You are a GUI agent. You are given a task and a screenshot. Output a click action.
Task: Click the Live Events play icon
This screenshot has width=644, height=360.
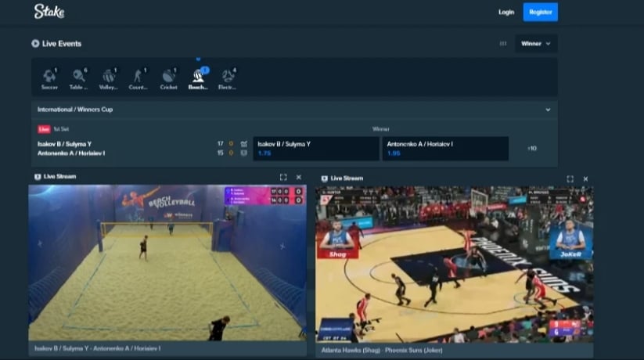(x=35, y=44)
